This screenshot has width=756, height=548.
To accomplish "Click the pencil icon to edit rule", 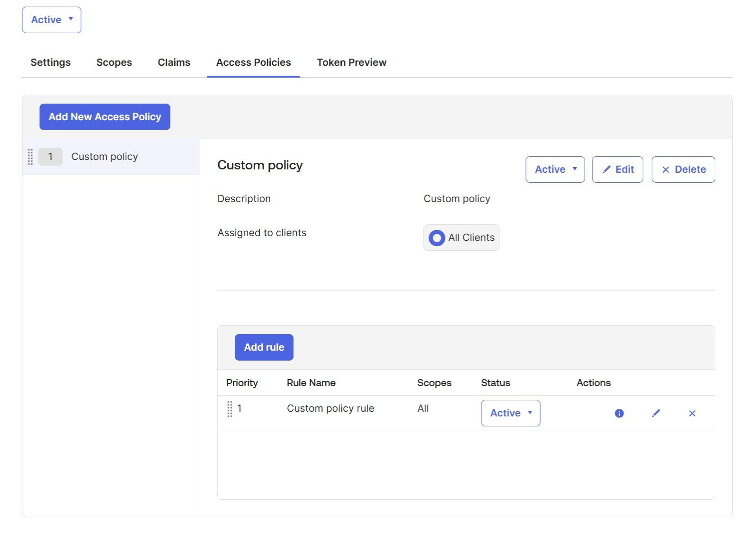I will coord(656,413).
